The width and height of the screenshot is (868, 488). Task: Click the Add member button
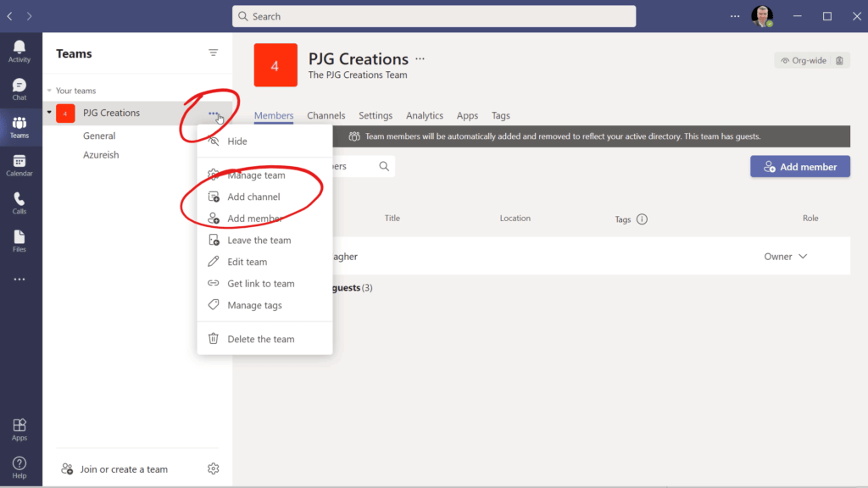pos(800,167)
